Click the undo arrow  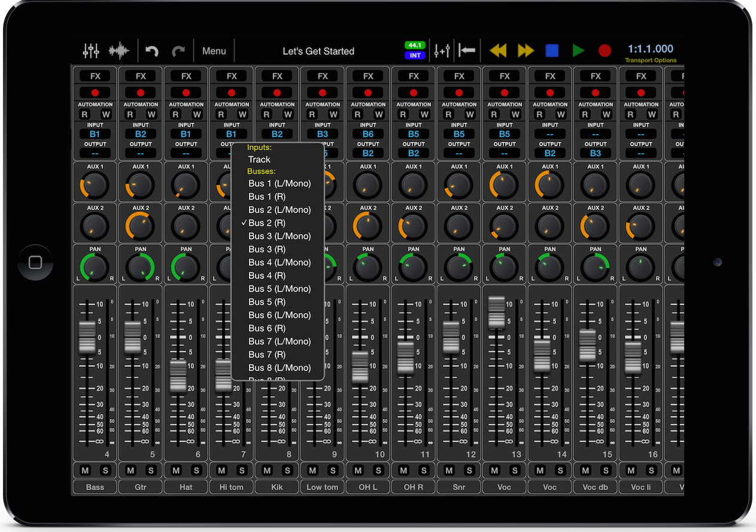click(152, 51)
